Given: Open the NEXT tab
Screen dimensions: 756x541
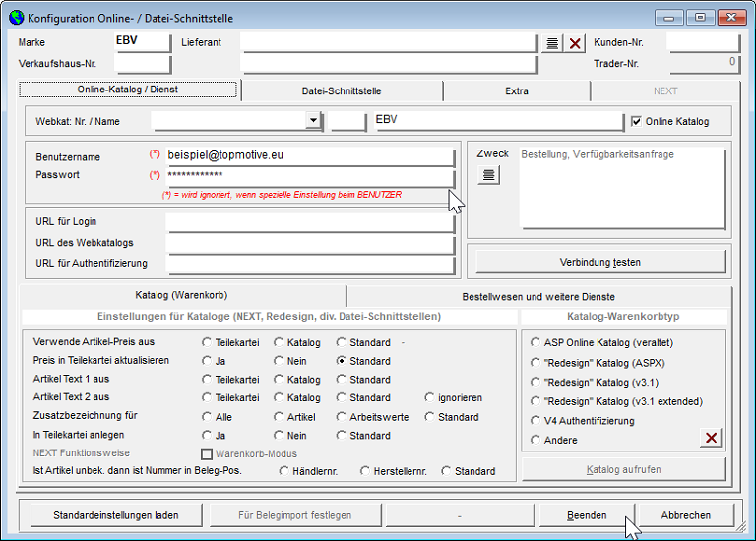Looking at the screenshot, I should coord(665,91).
